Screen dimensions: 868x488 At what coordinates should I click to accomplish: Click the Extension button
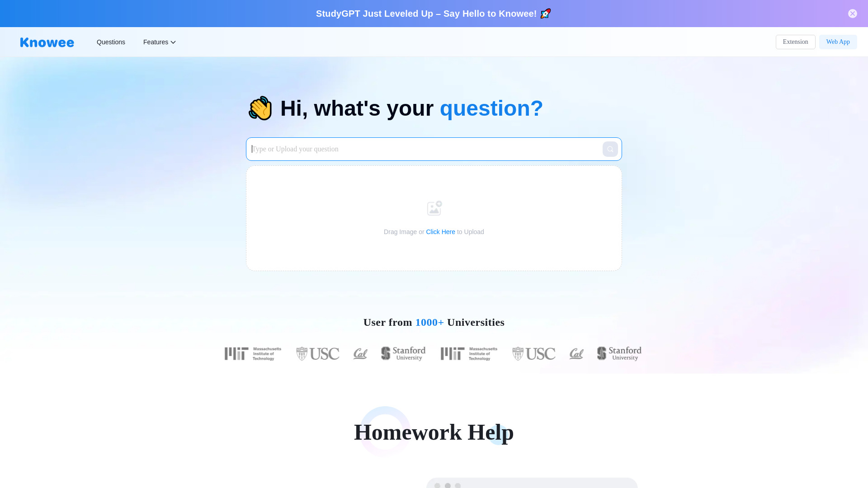(795, 42)
